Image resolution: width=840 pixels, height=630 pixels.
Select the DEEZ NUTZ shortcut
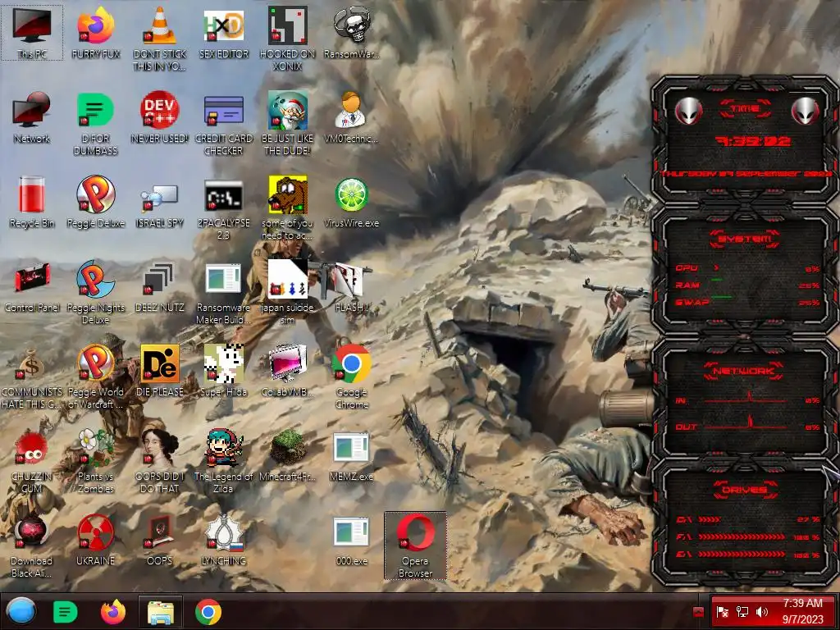[160, 287]
